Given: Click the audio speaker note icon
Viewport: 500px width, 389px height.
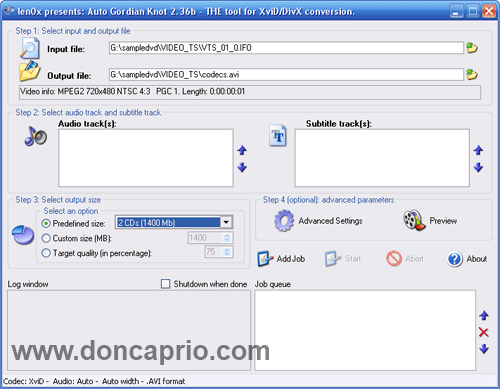Looking at the screenshot, I should coord(36,136).
